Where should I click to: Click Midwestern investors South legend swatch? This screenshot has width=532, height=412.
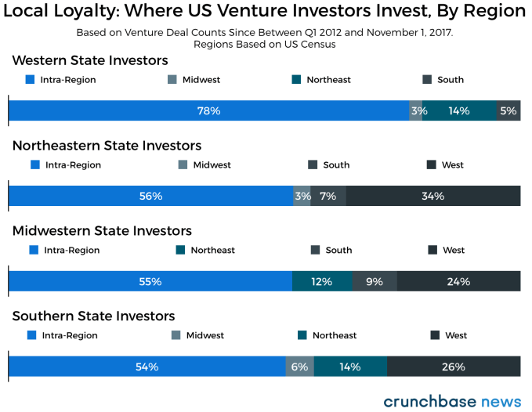(x=315, y=251)
